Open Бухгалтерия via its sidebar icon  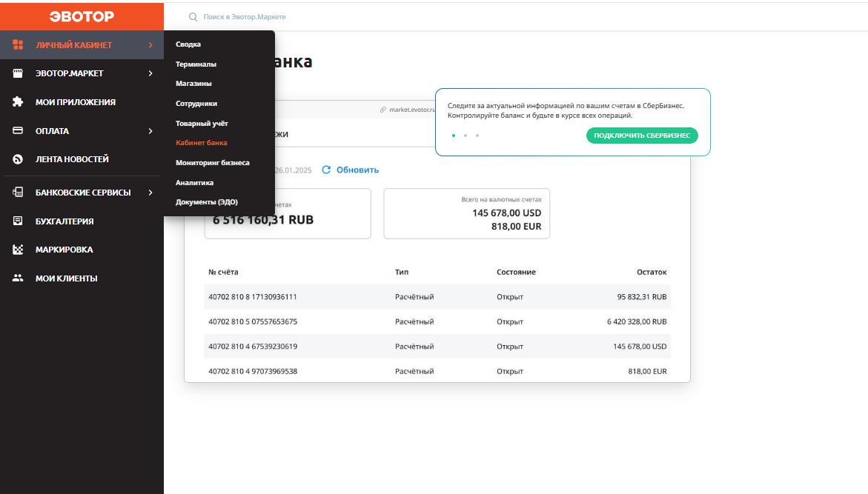click(18, 221)
